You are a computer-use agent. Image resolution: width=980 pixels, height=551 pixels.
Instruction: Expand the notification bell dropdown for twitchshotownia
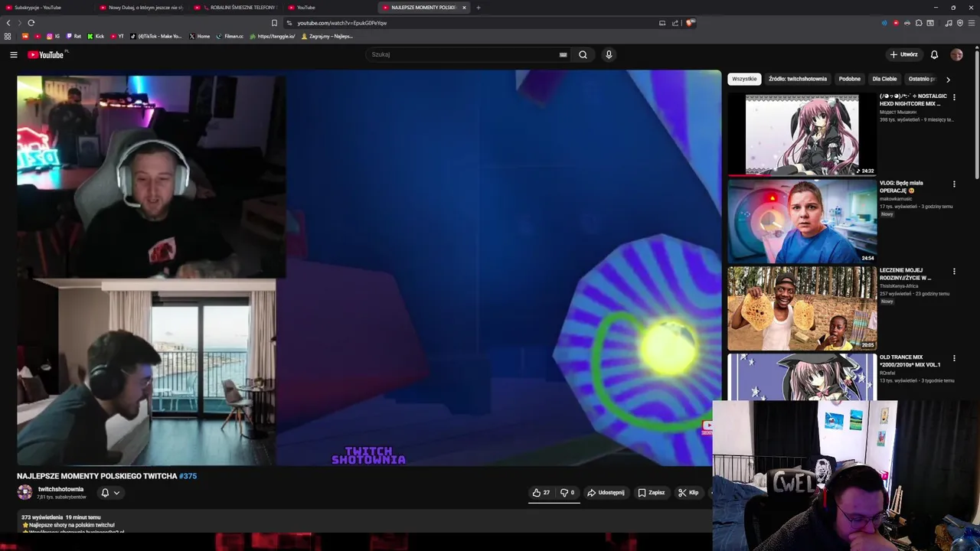tap(110, 493)
